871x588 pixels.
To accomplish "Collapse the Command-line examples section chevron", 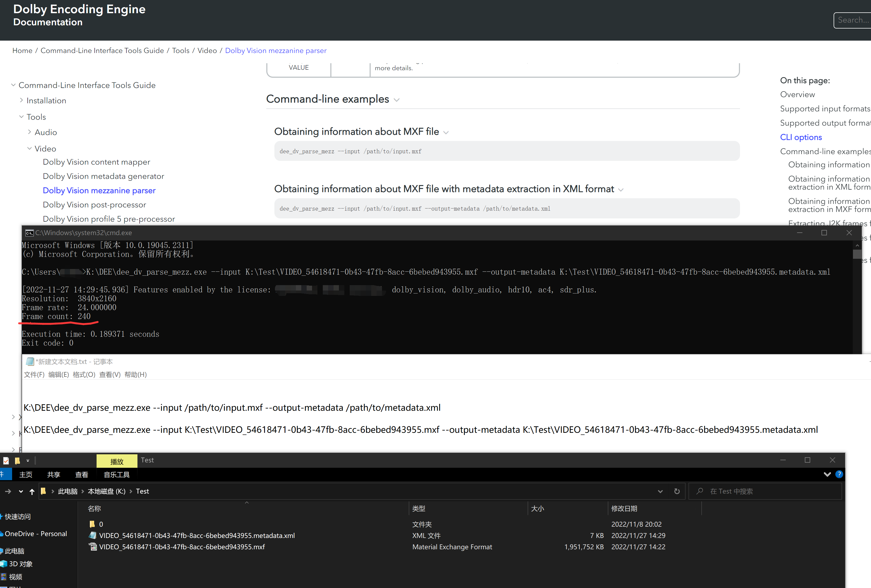I will coord(397,100).
